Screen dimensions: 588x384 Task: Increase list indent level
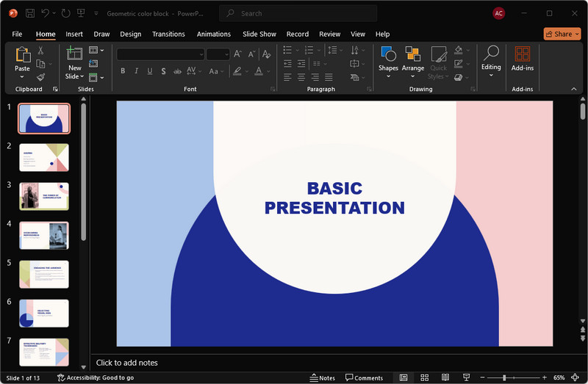[301, 64]
